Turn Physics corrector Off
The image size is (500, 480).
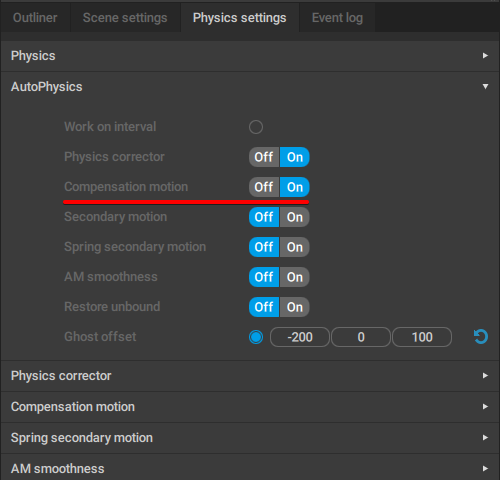pos(264,157)
